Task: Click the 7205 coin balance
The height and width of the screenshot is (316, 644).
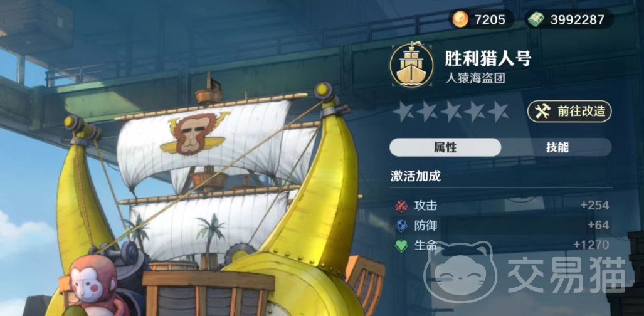Action: (x=488, y=19)
